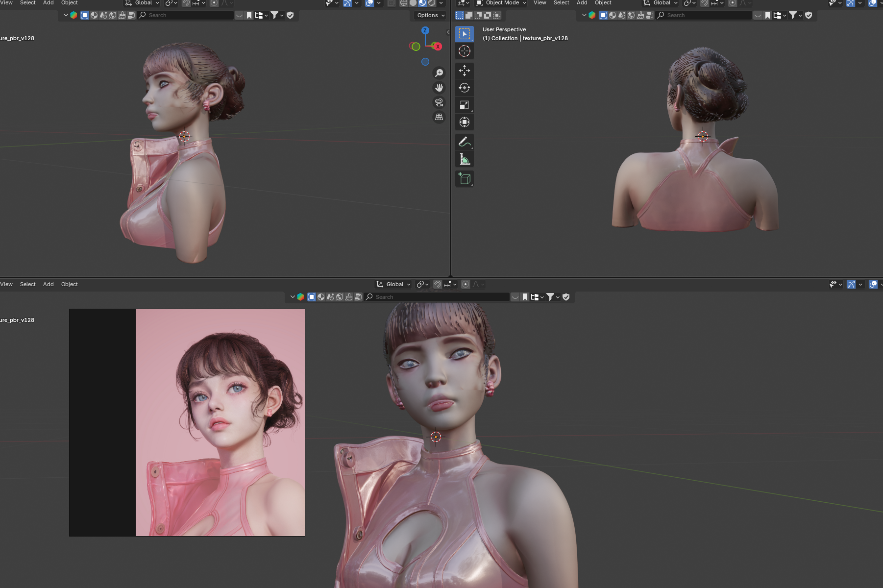Click the hand pan-view icon
The width and height of the screenshot is (883, 588).
click(x=439, y=88)
